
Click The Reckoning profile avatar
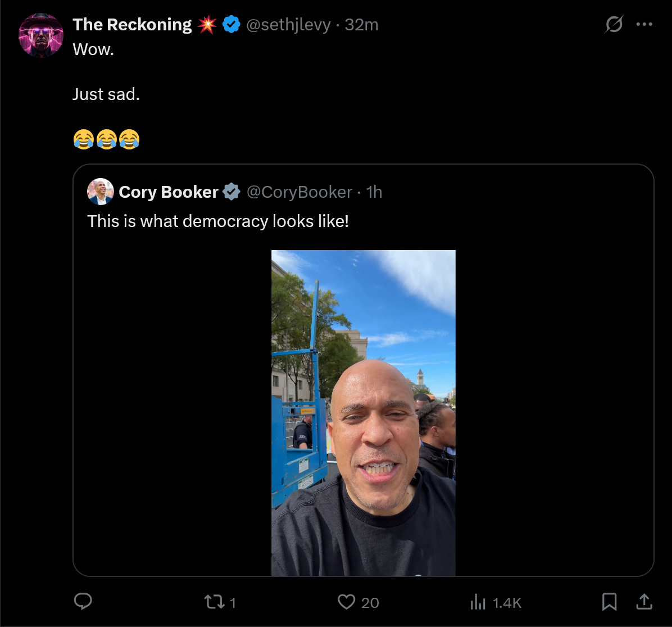coord(41,35)
